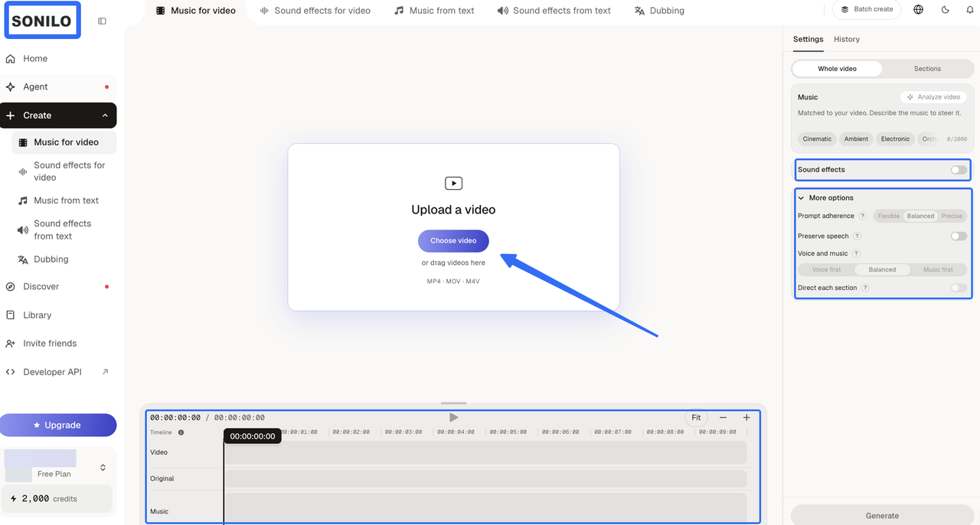980x525 pixels.
Task: Click the Timeline info icon
Action: [x=181, y=432]
